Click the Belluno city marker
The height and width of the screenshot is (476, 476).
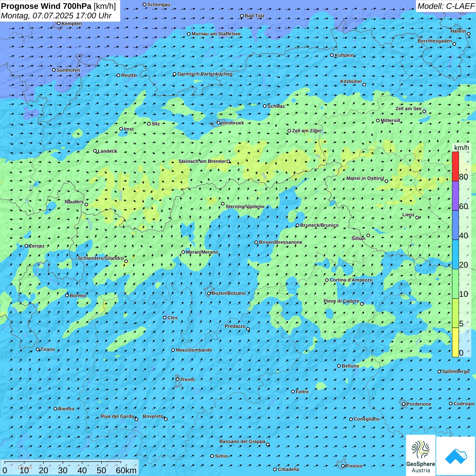pyautogui.click(x=339, y=366)
